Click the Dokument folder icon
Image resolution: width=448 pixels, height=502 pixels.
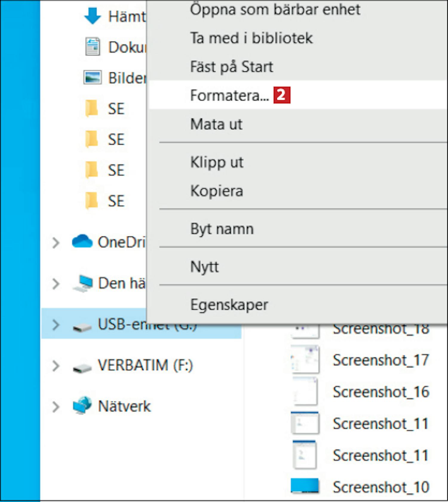[93, 47]
